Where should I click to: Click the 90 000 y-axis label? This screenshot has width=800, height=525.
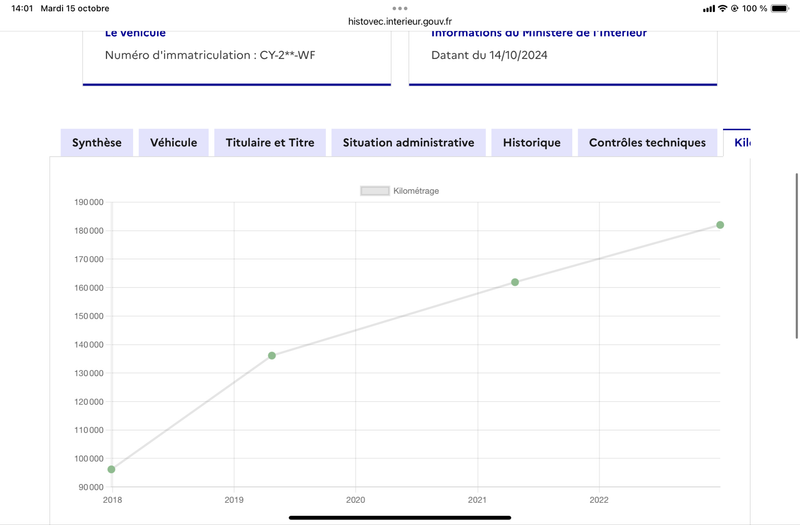coord(91,487)
